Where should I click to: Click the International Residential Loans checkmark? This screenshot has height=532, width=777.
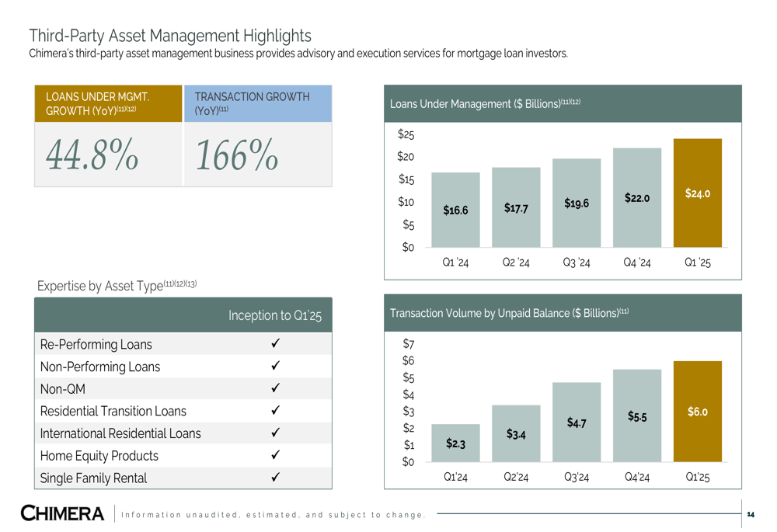[x=276, y=433]
